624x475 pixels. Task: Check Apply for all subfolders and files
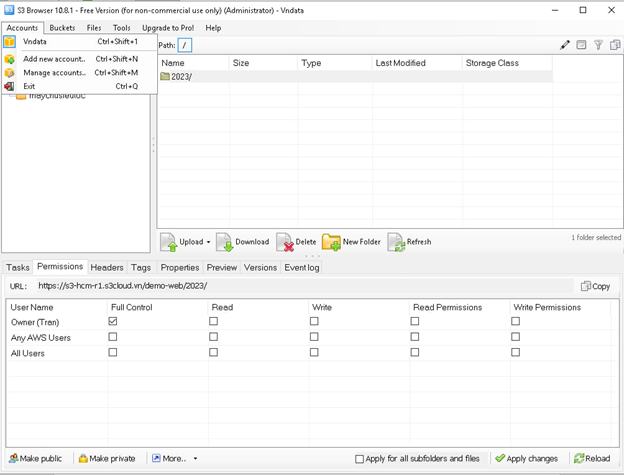click(360, 459)
